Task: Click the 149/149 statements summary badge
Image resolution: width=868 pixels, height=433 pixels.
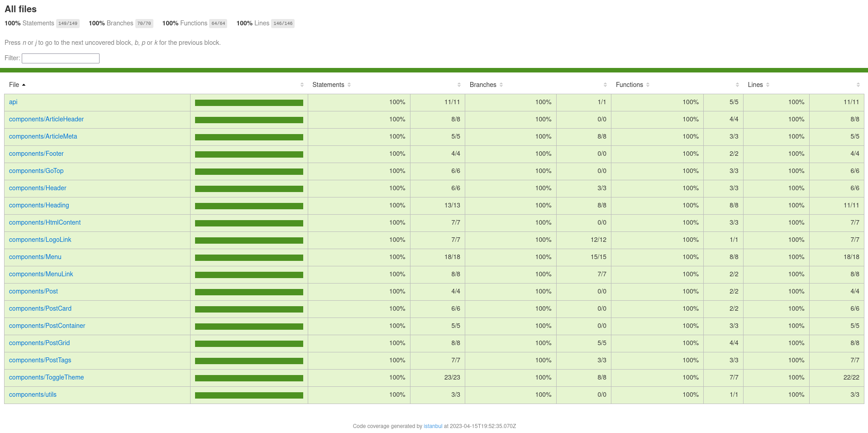Action: (x=68, y=24)
